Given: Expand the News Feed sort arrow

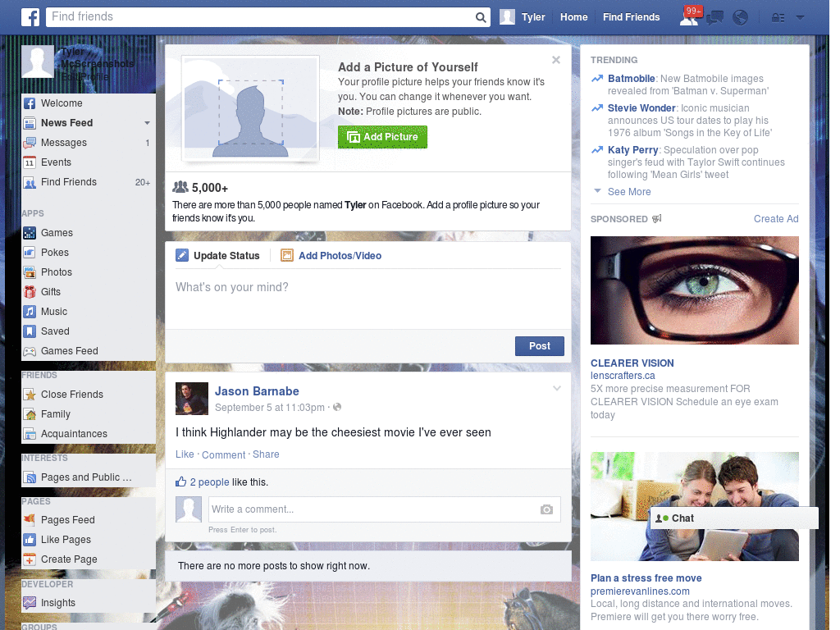Looking at the screenshot, I should [147, 123].
